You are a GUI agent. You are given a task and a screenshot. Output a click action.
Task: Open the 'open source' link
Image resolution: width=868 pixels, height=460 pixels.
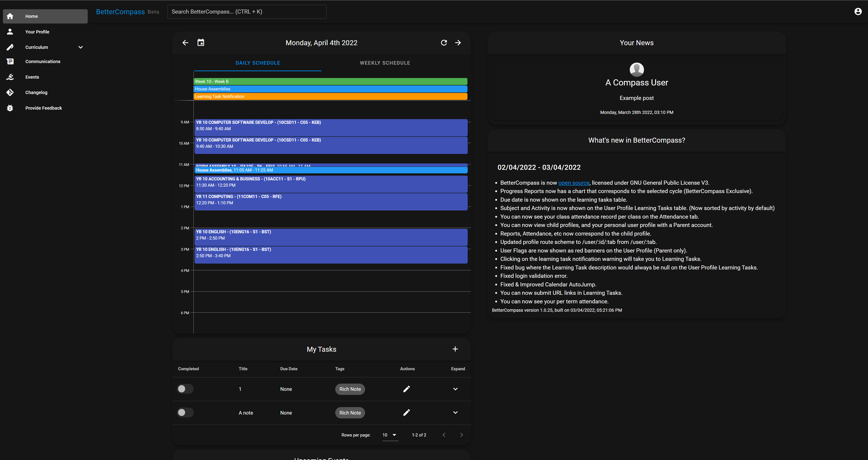(573, 183)
